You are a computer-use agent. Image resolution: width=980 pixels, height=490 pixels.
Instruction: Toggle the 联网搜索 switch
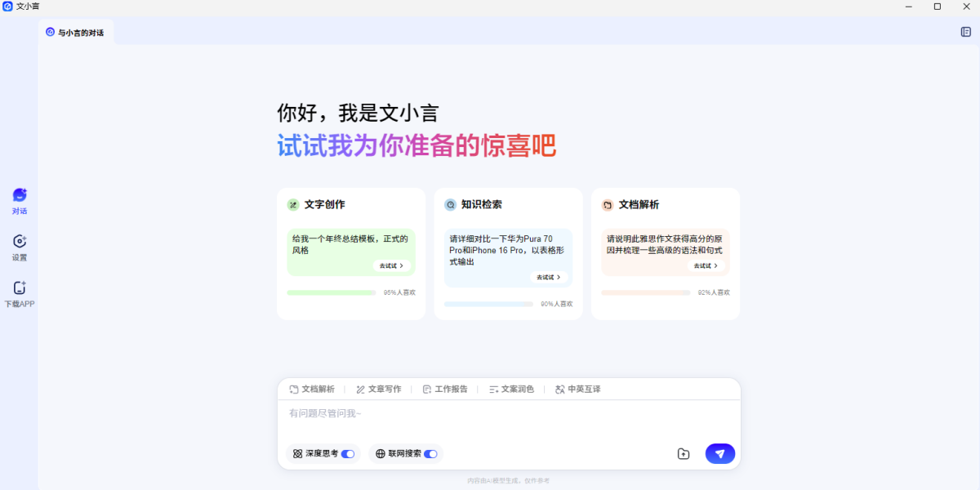pyautogui.click(x=430, y=453)
